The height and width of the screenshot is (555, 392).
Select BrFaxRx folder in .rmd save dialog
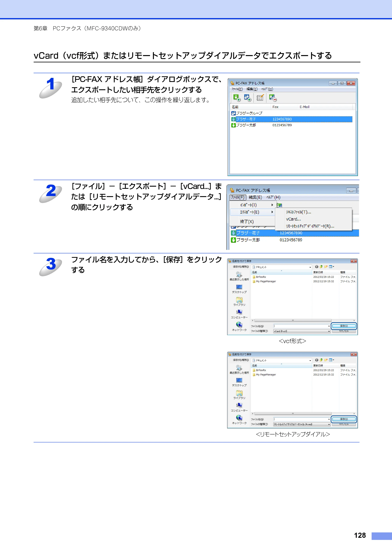click(x=259, y=370)
